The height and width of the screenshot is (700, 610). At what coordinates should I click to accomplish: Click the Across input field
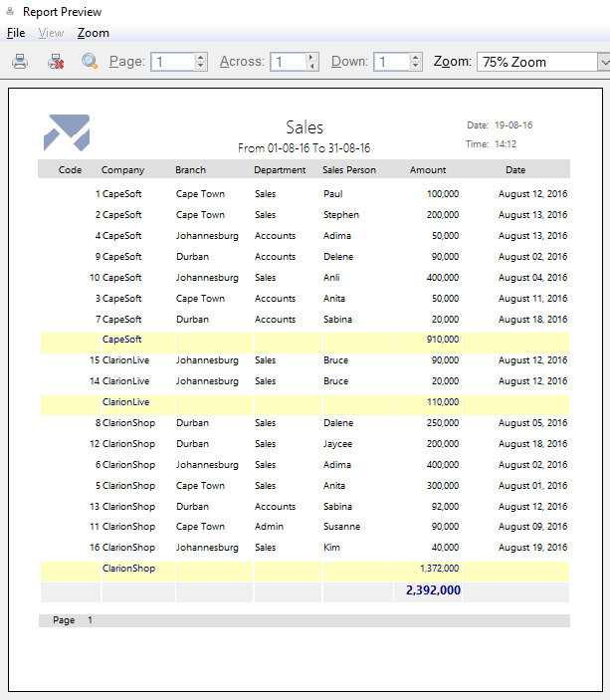point(288,62)
